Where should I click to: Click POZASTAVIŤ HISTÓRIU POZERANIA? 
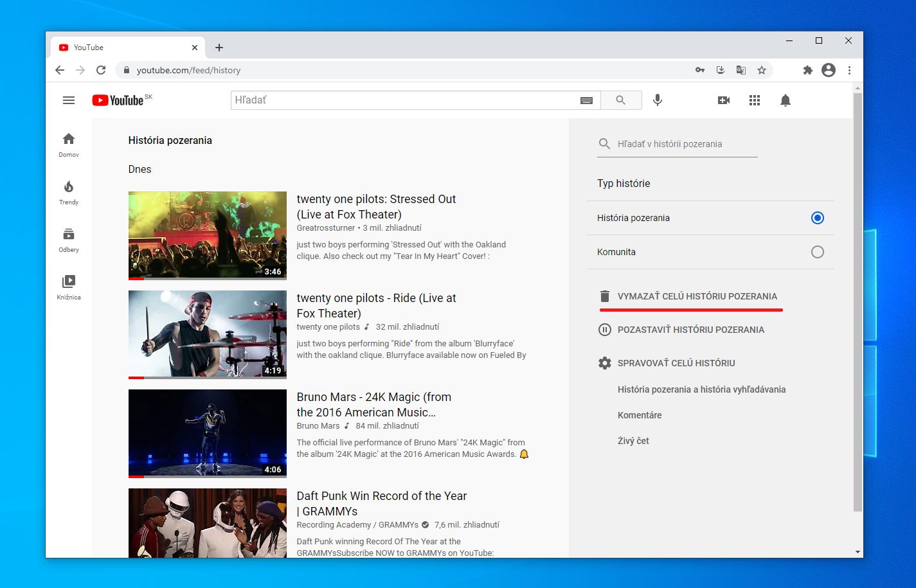[x=691, y=330]
